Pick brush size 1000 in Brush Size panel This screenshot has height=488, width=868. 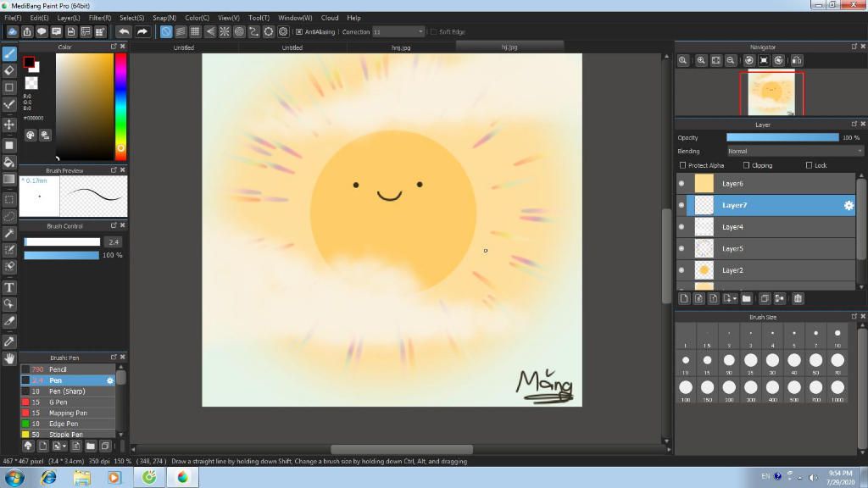coord(837,389)
